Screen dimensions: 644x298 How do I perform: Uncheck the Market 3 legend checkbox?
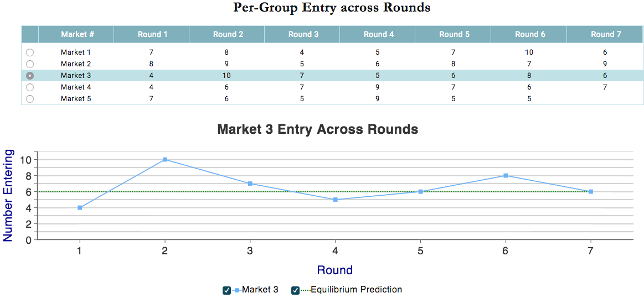[x=226, y=290]
